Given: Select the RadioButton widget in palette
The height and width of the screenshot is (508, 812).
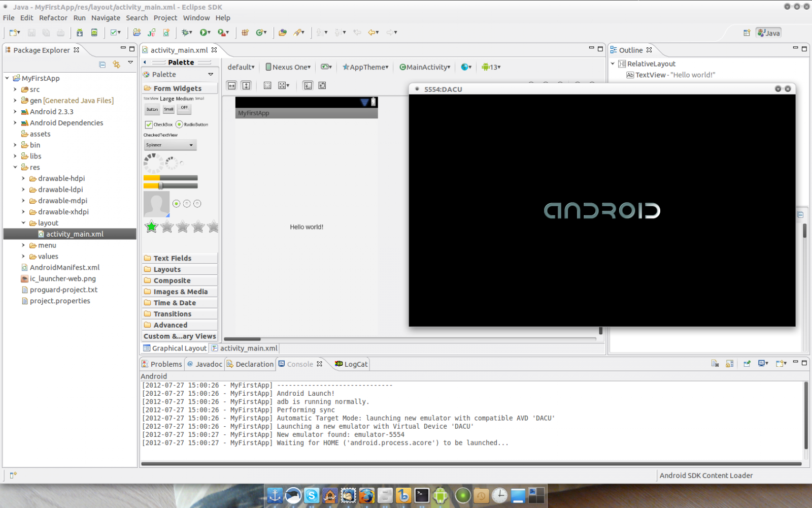Looking at the screenshot, I should [x=192, y=124].
